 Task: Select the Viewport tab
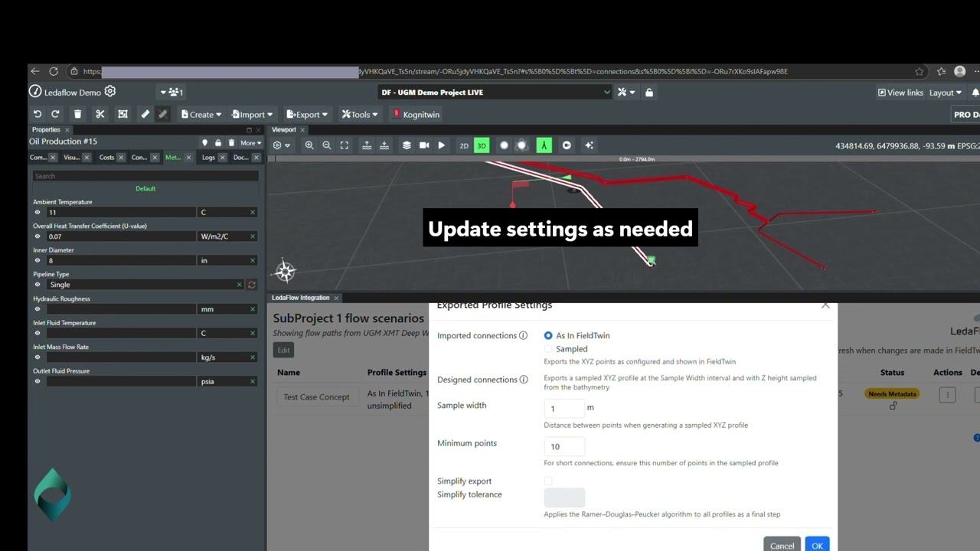click(284, 130)
